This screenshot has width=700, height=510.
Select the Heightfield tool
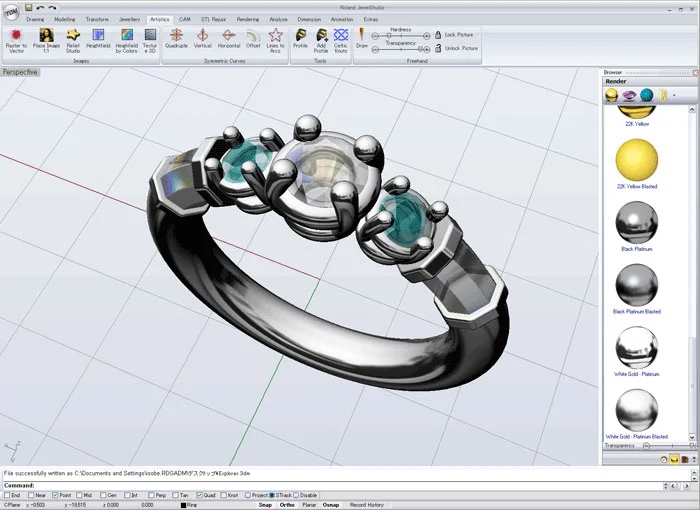(98, 39)
